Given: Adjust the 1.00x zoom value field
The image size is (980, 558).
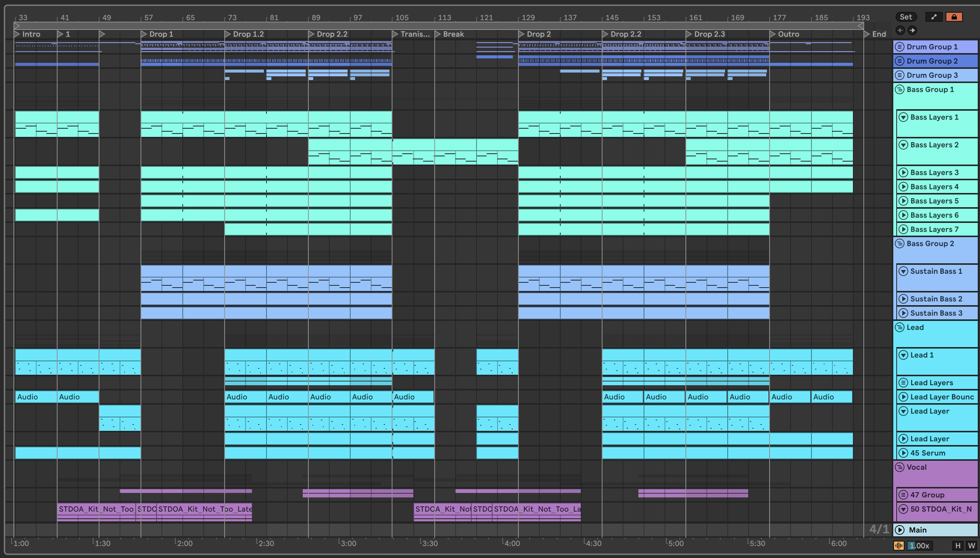Looking at the screenshot, I should [x=919, y=545].
